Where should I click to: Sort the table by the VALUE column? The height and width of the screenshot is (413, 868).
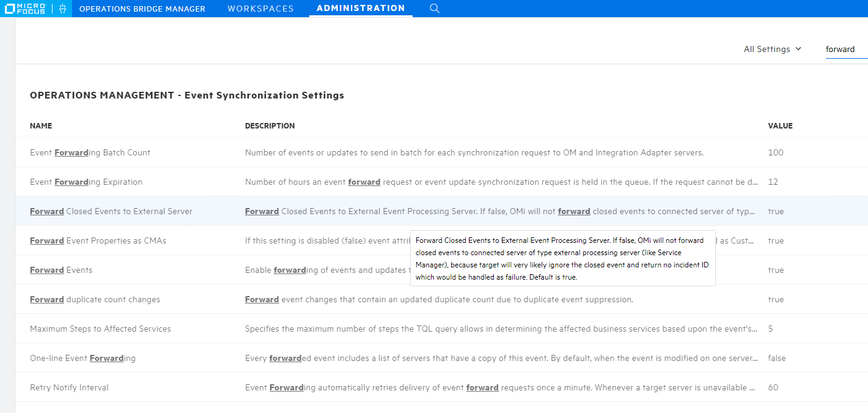780,125
